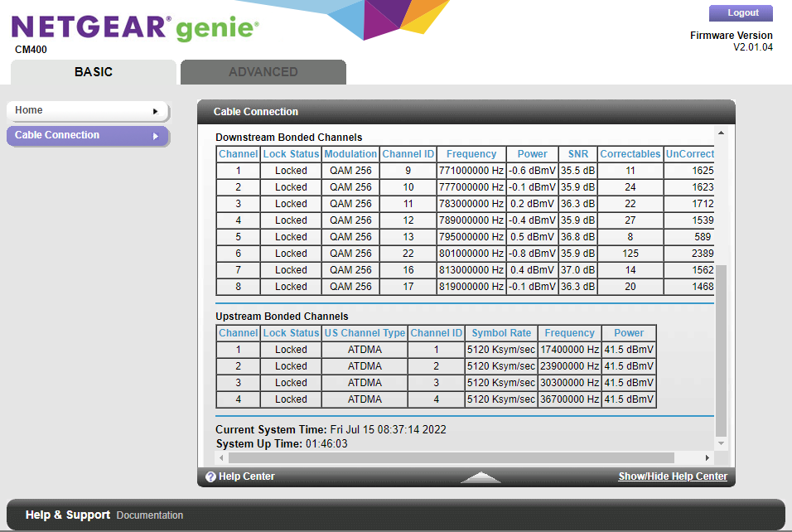Click the Help Center label

246,476
